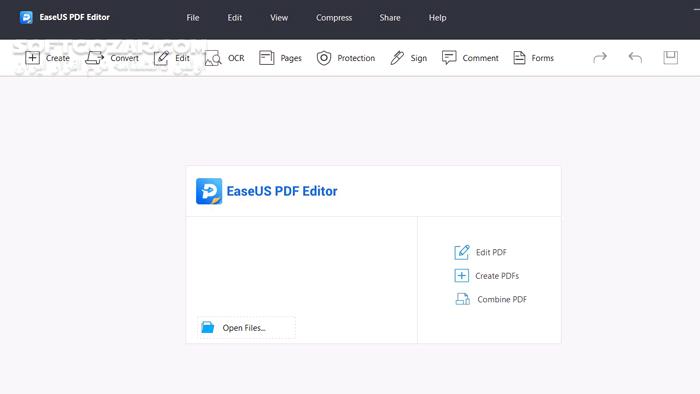Click the Combine PDF icon
700x394 pixels.
tap(462, 299)
